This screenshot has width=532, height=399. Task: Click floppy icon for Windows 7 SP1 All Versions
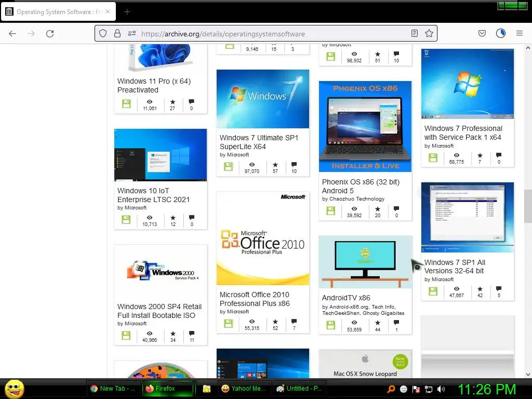433,291
